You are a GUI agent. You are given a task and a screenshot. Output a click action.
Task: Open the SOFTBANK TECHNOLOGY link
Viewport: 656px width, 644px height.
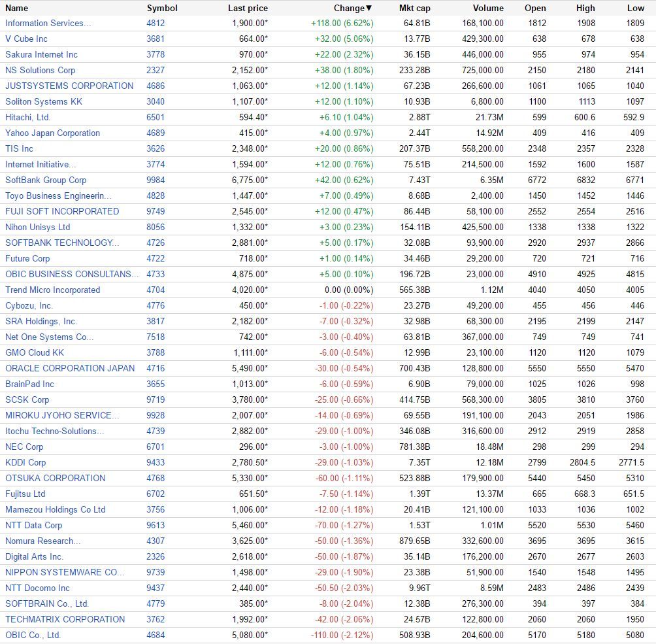[x=62, y=243]
